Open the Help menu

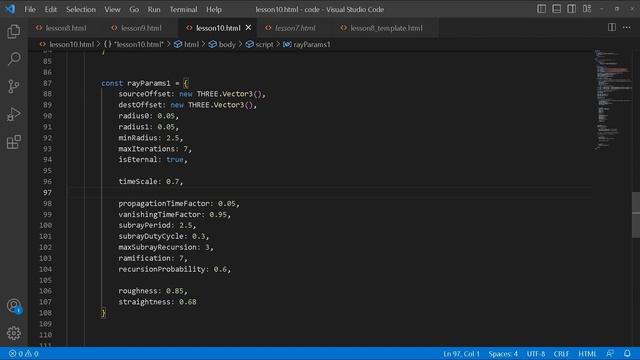213,9
